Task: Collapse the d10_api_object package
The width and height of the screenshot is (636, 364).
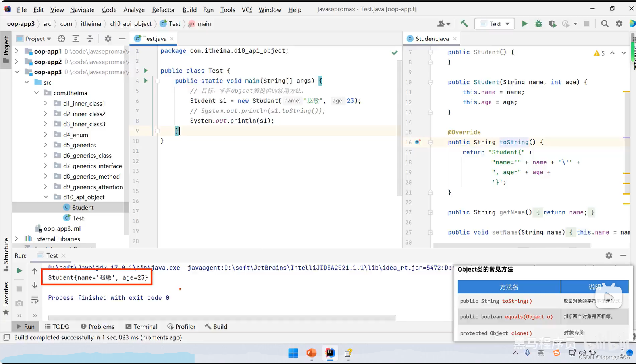Action: 46,197
